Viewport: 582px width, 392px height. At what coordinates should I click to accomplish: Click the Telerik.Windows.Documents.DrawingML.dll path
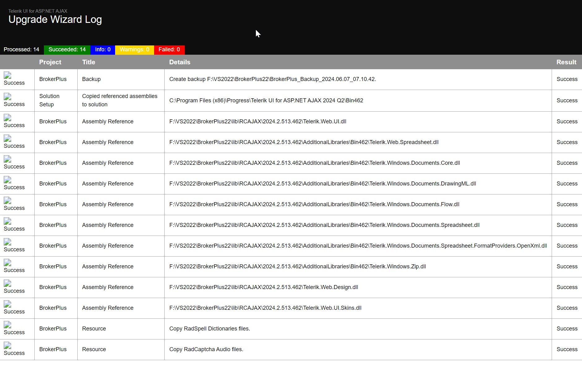pyautogui.click(x=323, y=184)
